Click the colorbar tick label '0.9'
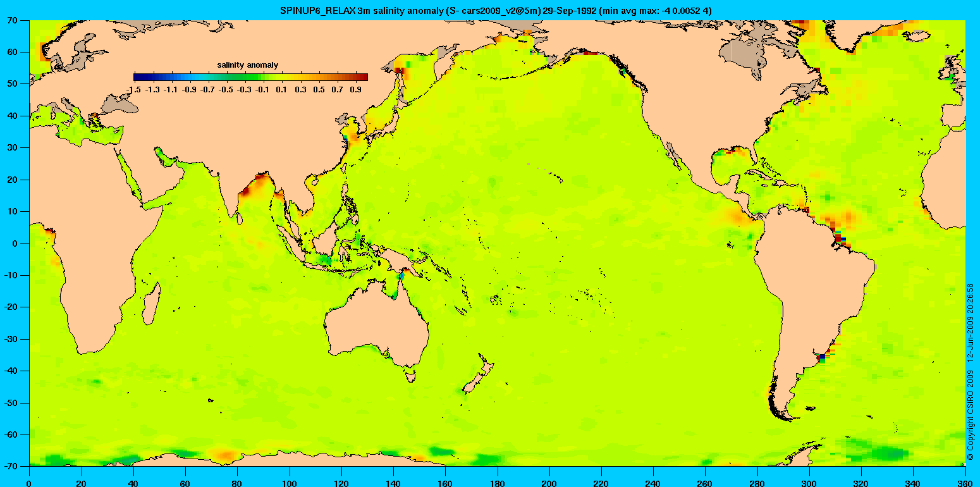The width and height of the screenshot is (980, 487). point(356,90)
